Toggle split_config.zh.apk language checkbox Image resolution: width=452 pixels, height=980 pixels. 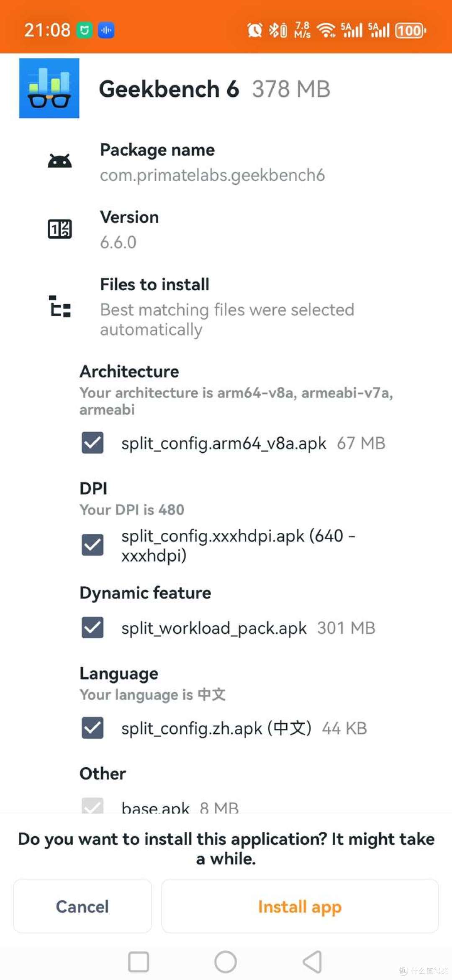tap(92, 728)
